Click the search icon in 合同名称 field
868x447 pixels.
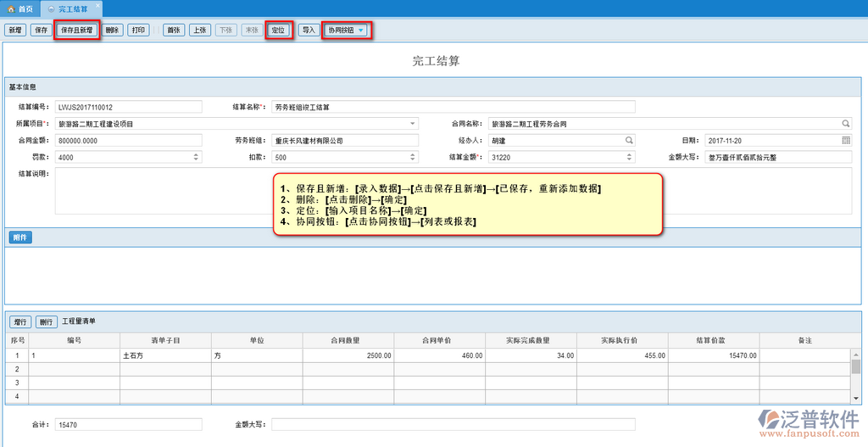pos(845,124)
